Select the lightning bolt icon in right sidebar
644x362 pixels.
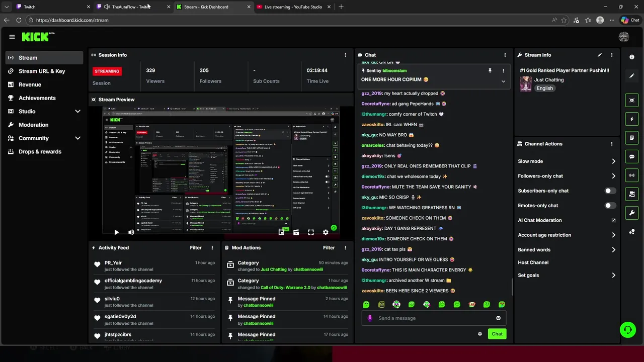point(632,119)
